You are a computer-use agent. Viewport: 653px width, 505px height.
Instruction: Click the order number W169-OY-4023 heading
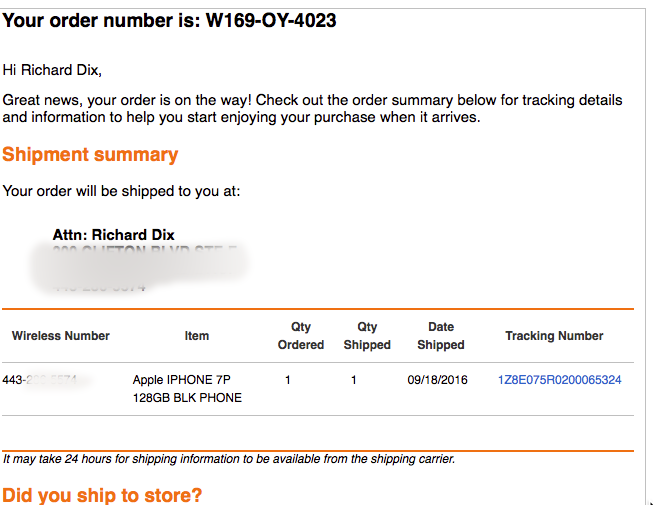pos(169,20)
